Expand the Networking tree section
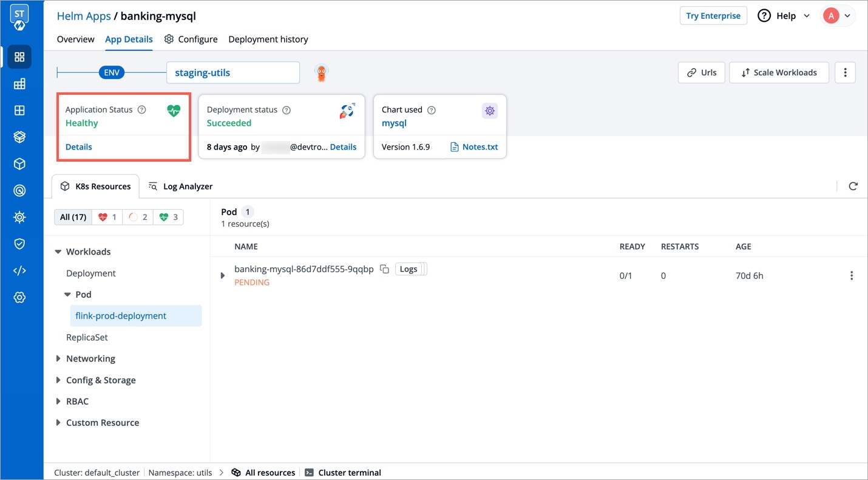This screenshot has width=868, height=480. pos(58,358)
